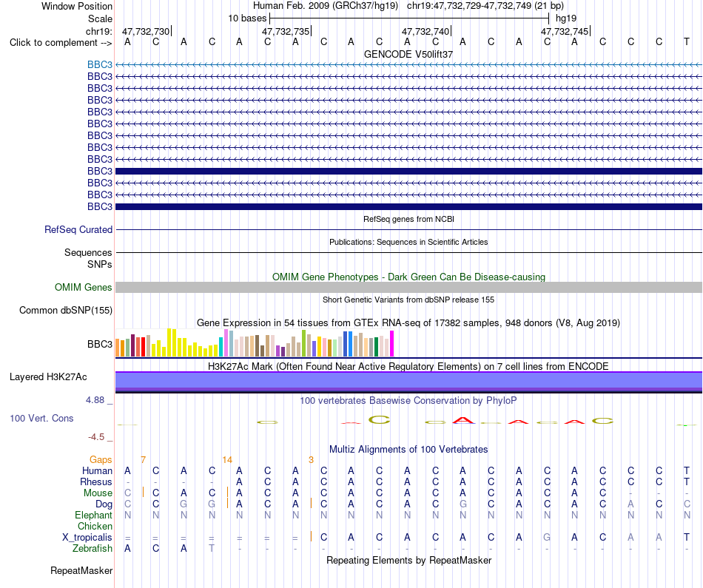Click the RepeatMasker track label

coord(81,570)
